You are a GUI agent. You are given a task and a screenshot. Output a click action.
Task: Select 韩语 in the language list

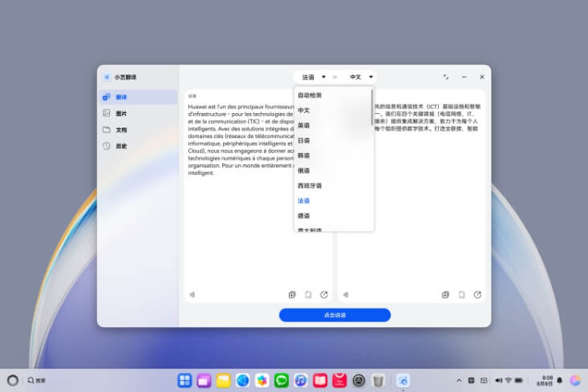333,156
